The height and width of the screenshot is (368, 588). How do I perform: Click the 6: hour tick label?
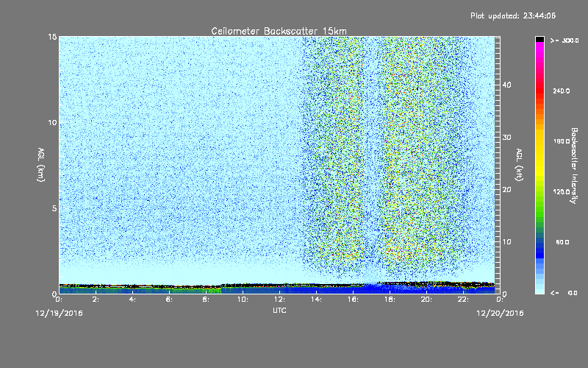tap(169, 300)
